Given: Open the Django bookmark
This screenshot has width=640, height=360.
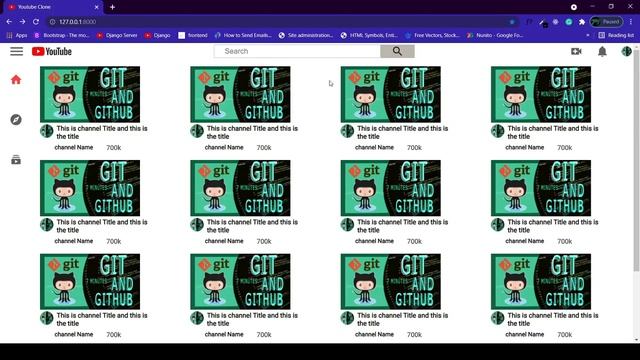Looking at the screenshot, I should pos(158,36).
